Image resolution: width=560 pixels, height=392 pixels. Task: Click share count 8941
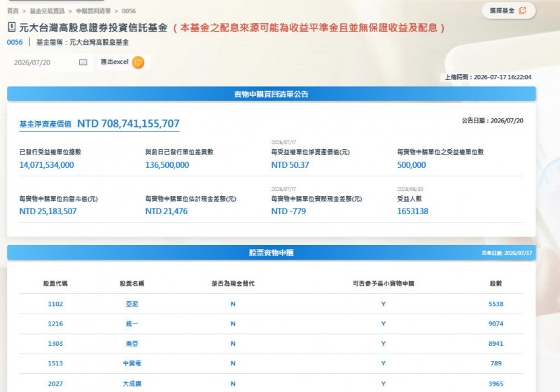(496, 344)
